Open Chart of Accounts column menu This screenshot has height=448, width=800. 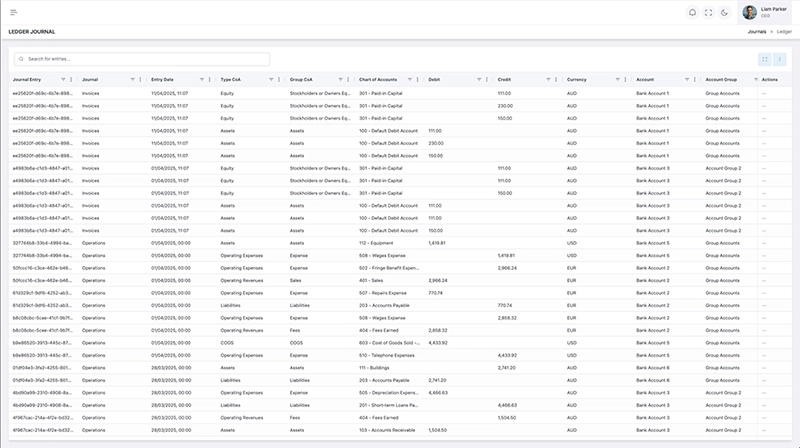417,80
